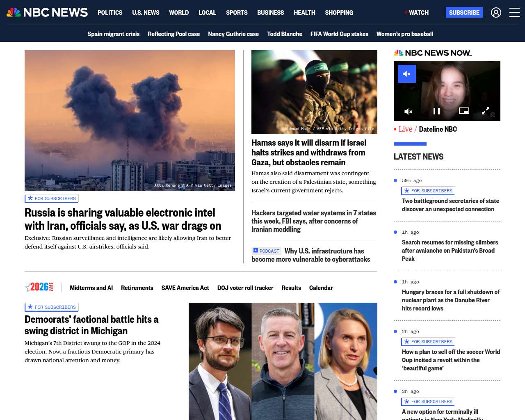The height and width of the screenshot is (420, 525).
Task: Open the Nancy Guthrie case topic
Action: (233, 34)
